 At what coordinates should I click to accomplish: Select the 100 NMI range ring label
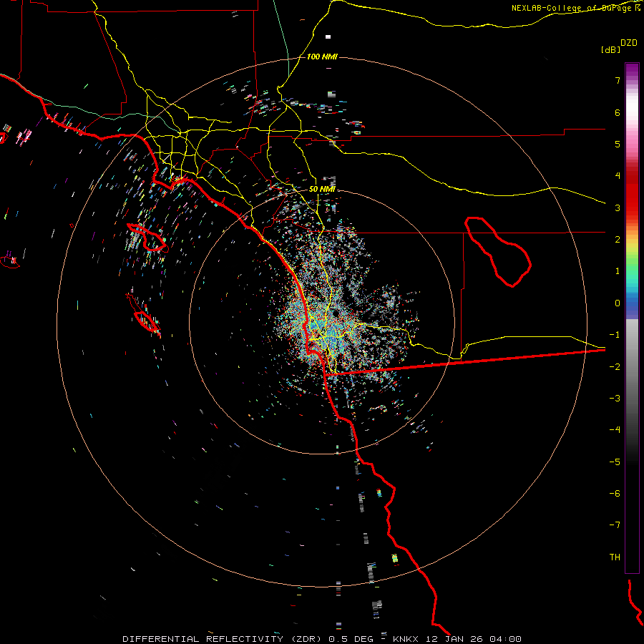click(322, 57)
